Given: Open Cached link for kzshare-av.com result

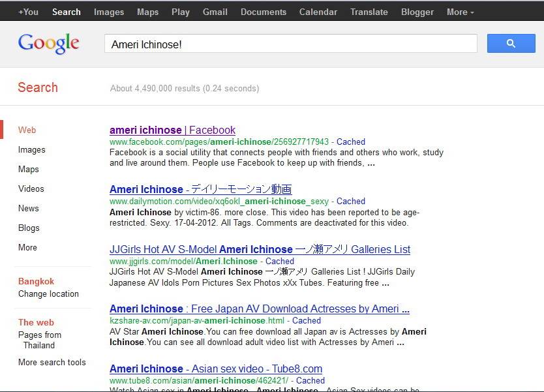Looking at the screenshot, I should coord(307,320).
